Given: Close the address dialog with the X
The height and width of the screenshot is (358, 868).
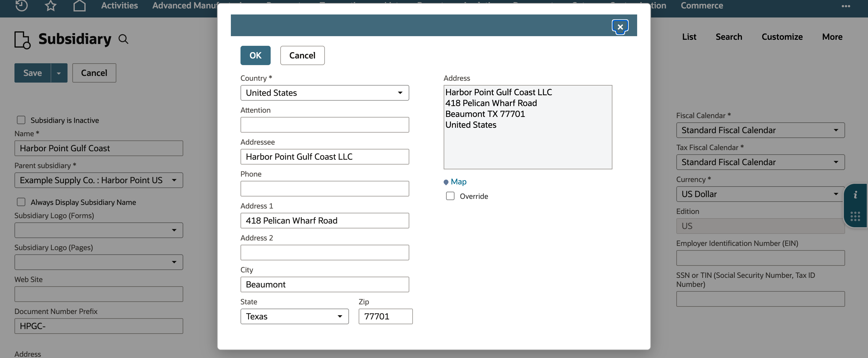Looking at the screenshot, I should tap(620, 27).
